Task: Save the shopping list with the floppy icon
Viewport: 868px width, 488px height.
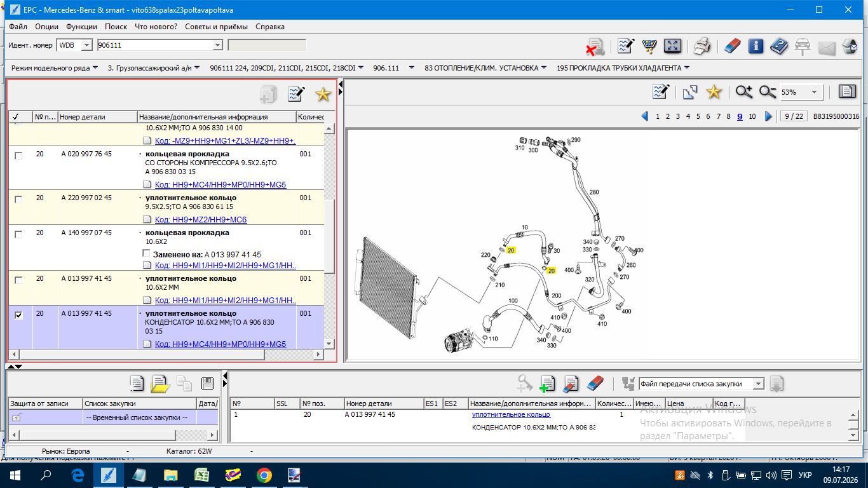Action: (207, 383)
